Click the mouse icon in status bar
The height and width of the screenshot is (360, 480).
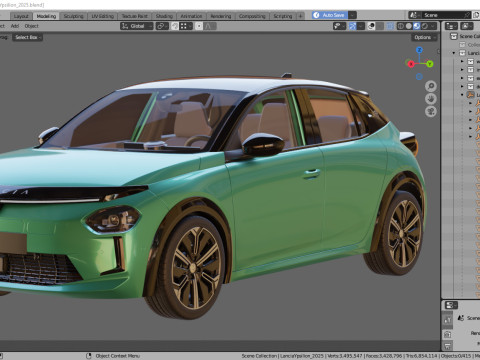[88, 356]
